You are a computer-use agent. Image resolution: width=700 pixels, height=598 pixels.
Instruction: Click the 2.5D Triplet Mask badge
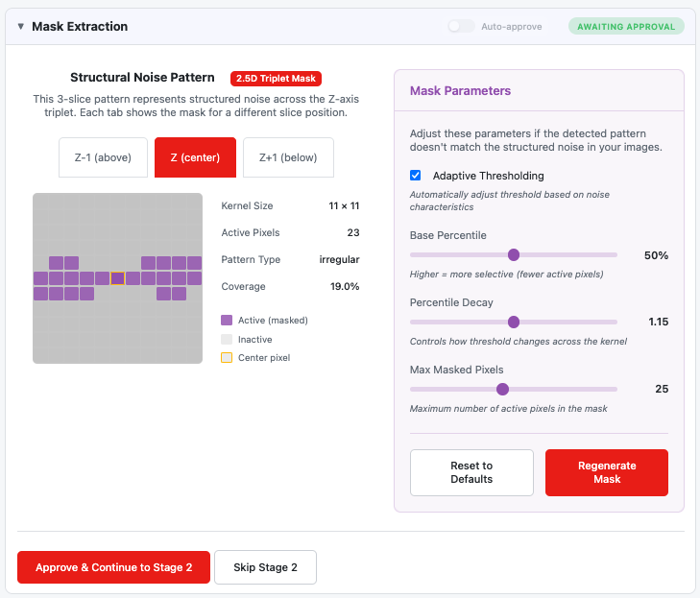276,79
